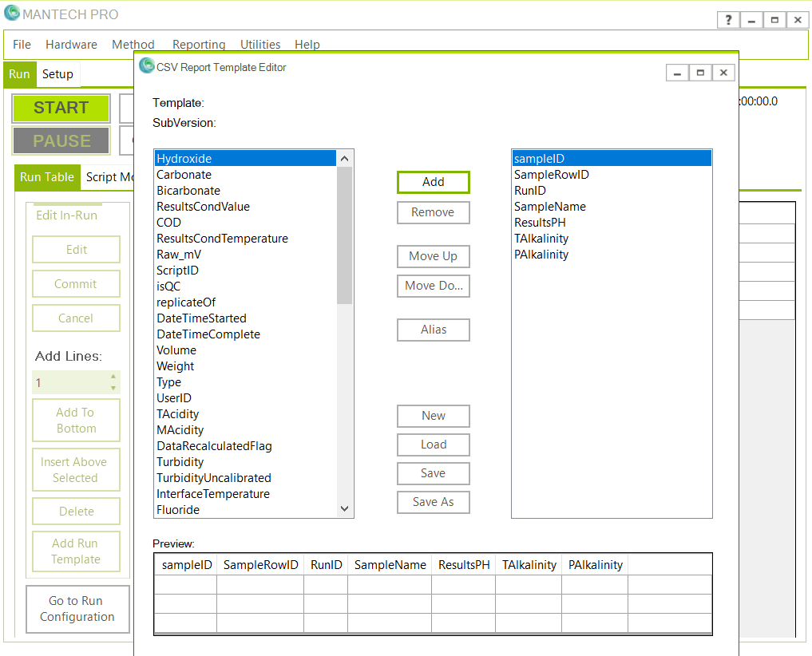
Task: Select PAlkalinity in the selected columns list
Action: click(x=612, y=255)
